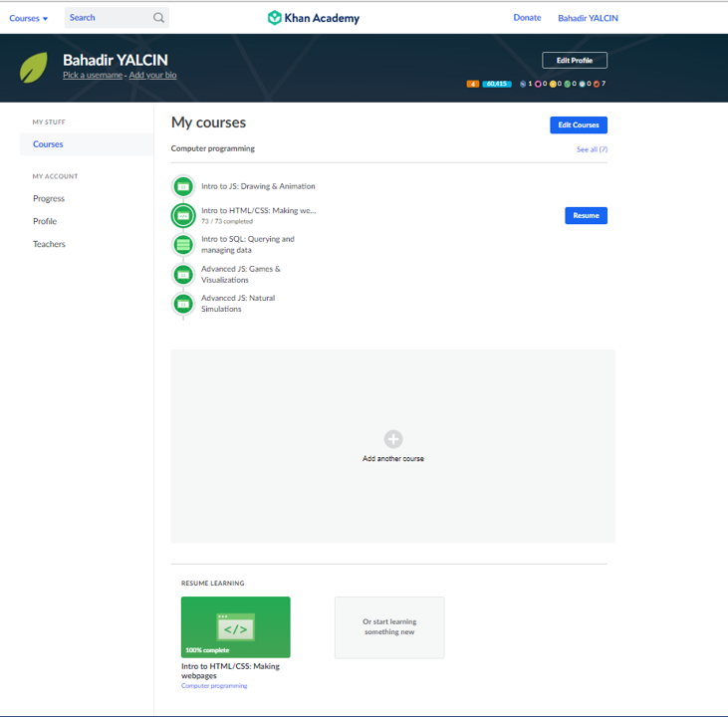Screen dimensions: 728x717
Task: Open Intro to HTML/CSS: Making we... course
Action: pos(259,211)
